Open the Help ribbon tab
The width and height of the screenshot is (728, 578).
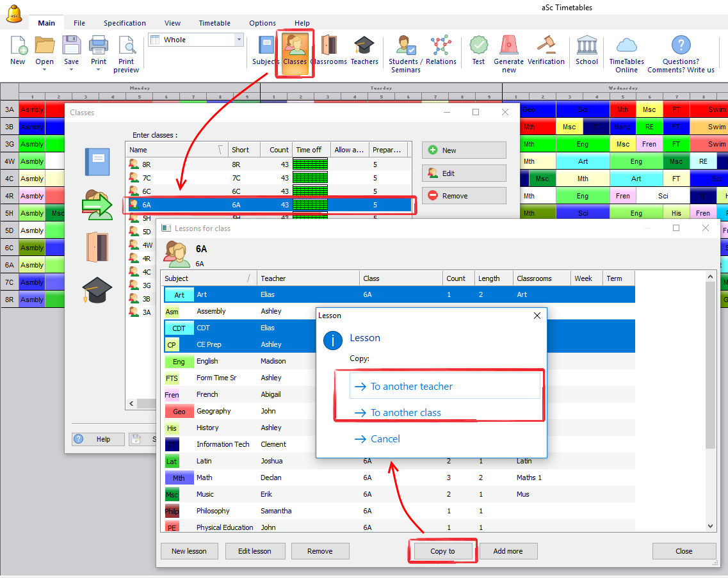click(302, 23)
